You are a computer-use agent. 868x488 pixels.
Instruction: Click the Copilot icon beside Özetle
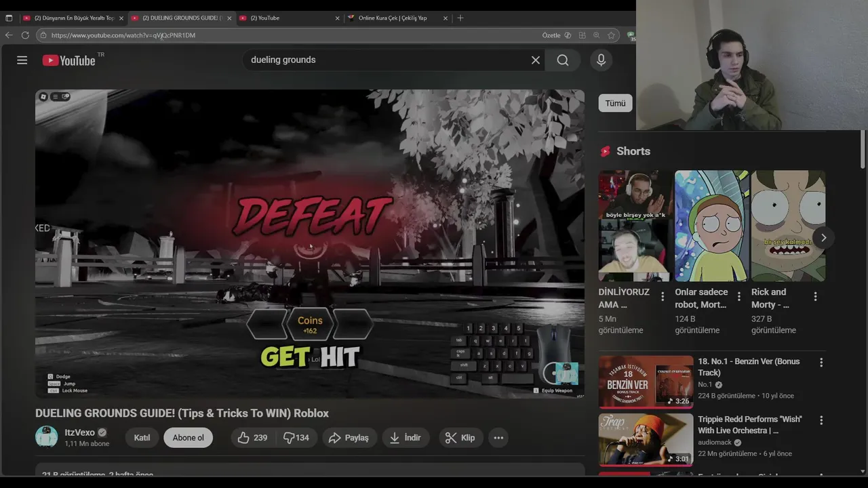[568, 35]
